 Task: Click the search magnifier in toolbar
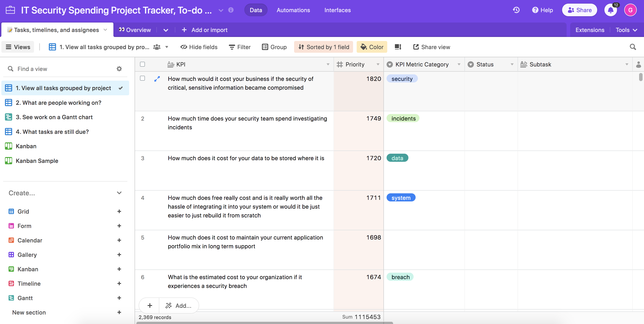pyautogui.click(x=633, y=47)
